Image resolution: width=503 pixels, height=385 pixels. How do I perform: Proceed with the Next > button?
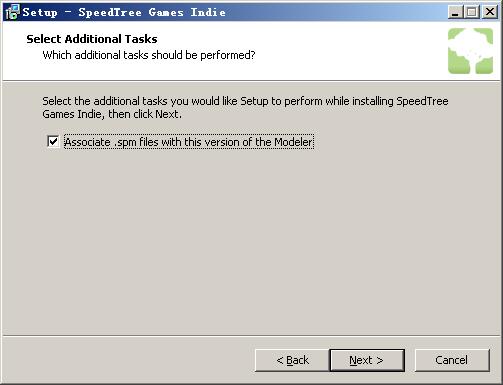tap(367, 360)
